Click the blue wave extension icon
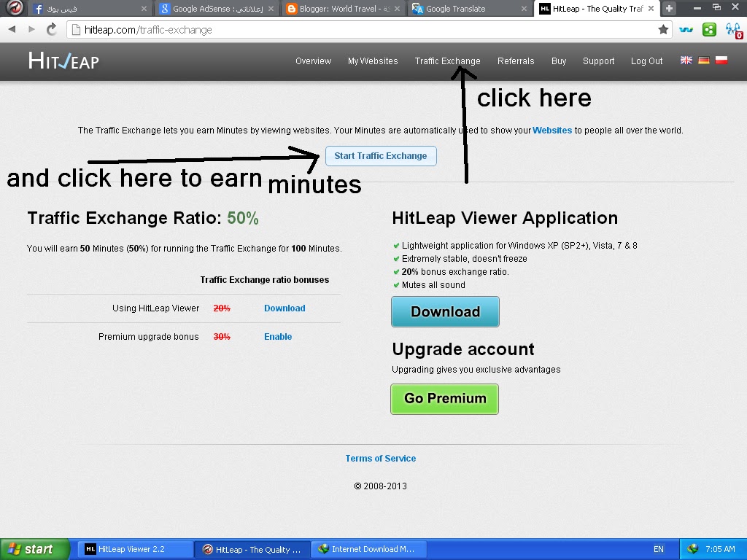Image resolution: width=747 pixels, height=560 pixels. click(x=686, y=29)
